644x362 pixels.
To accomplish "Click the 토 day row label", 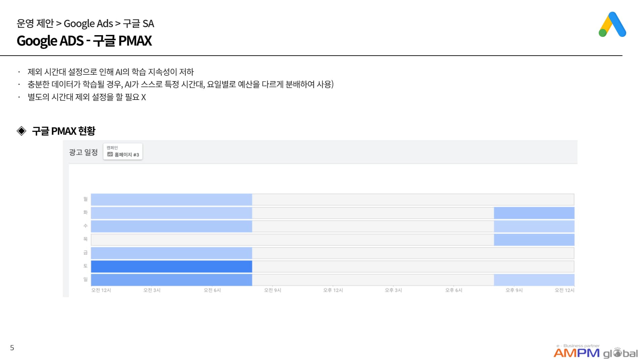I will pyautogui.click(x=86, y=266).
